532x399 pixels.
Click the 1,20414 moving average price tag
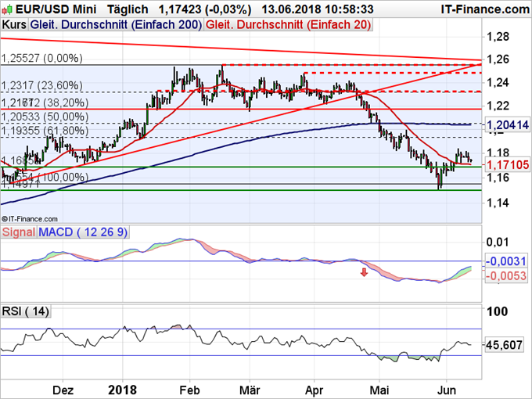click(x=508, y=125)
